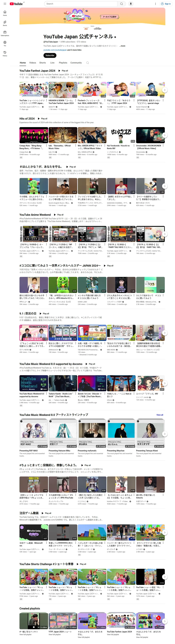Click the YouTube logo
This screenshot has height=644, width=175.
point(16,4)
